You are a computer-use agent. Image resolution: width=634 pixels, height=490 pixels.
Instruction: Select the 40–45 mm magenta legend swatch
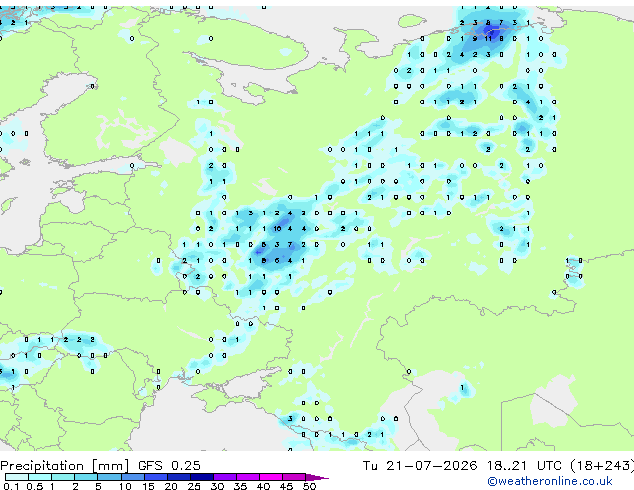[271, 477]
